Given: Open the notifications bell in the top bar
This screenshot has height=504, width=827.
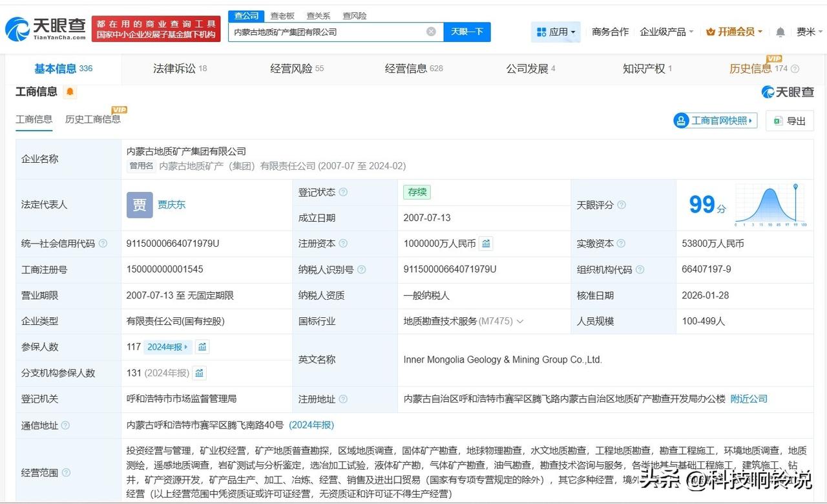Looking at the screenshot, I should coord(780,32).
